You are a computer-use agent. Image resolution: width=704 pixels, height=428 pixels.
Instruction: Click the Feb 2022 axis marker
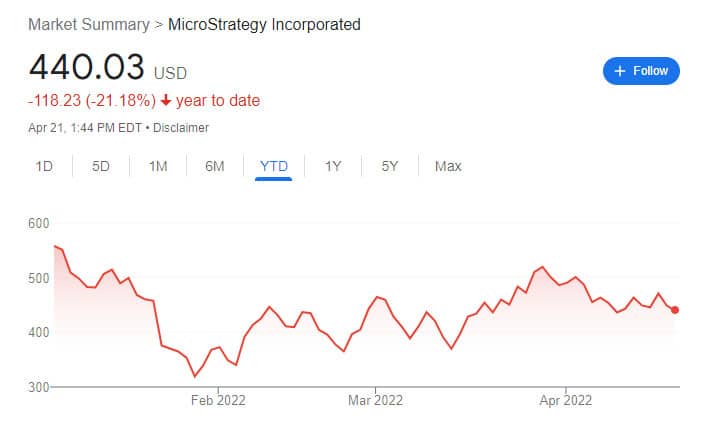point(218,400)
